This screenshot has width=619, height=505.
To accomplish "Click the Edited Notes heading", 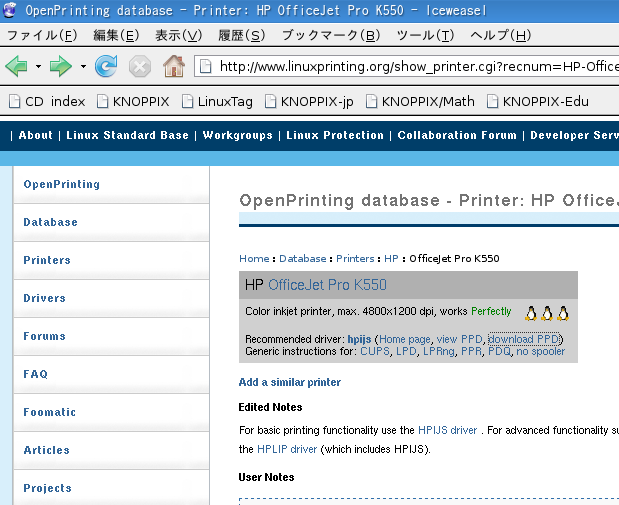I will tap(270, 407).
